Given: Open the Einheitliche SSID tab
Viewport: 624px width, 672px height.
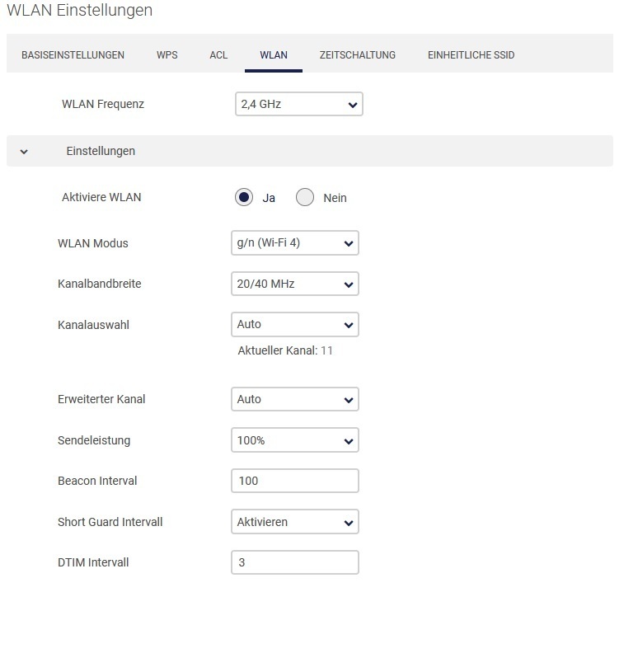Looking at the screenshot, I should pos(471,55).
